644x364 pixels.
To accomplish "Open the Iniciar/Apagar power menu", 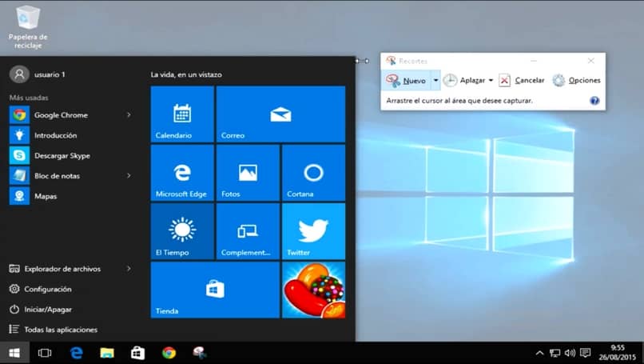I will (x=40, y=310).
